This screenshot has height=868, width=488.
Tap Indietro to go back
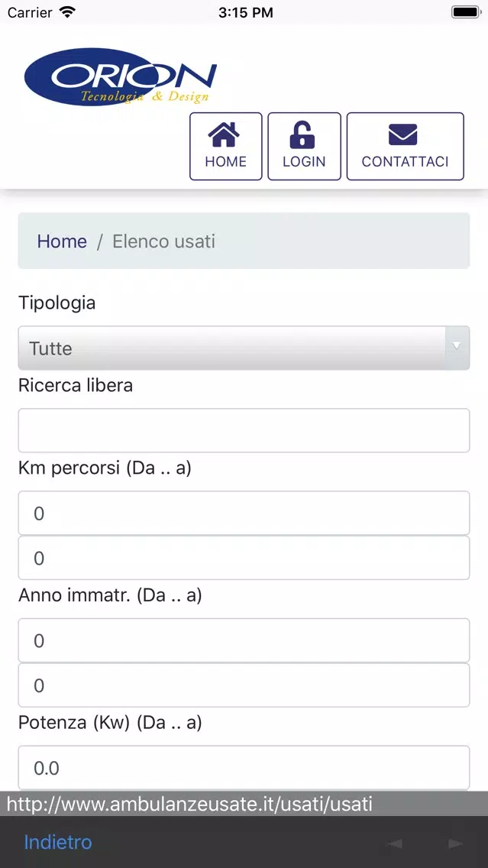coord(58,842)
